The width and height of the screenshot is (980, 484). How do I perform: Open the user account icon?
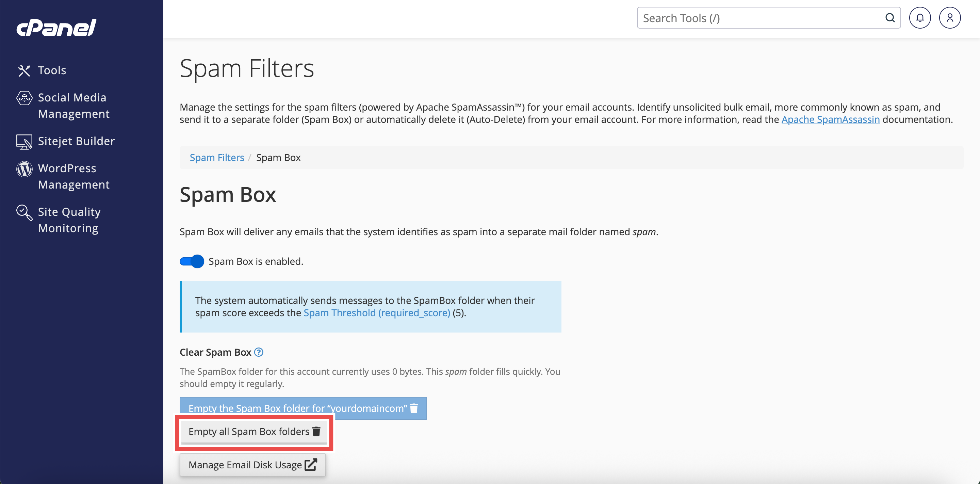click(950, 18)
